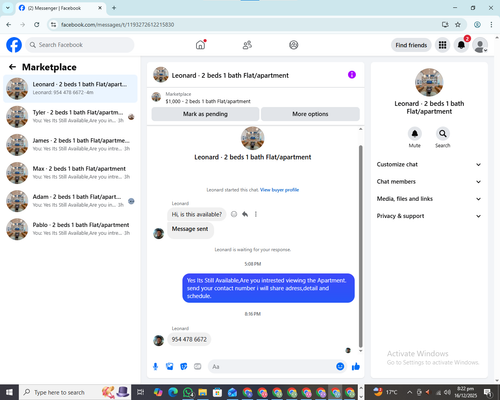Open the listing thumbnail in right panel

coord(429,82)
